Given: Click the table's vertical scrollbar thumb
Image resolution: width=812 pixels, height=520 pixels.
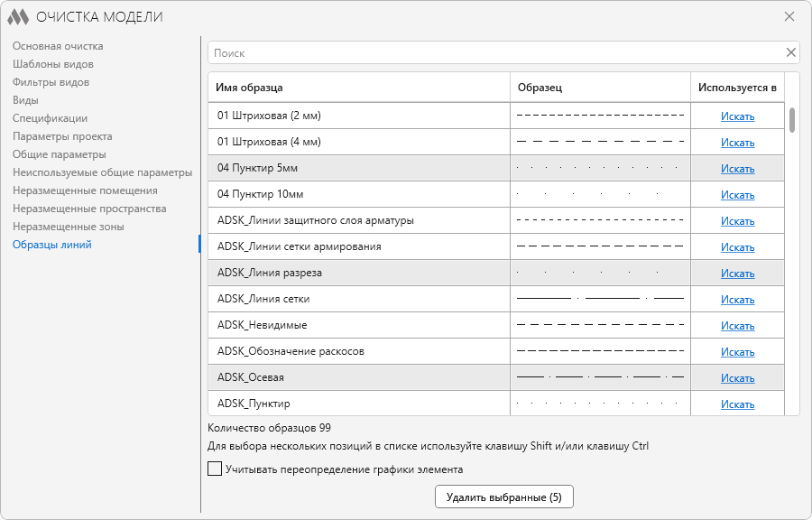Looking at the screenshot, I should pos(792,120).
